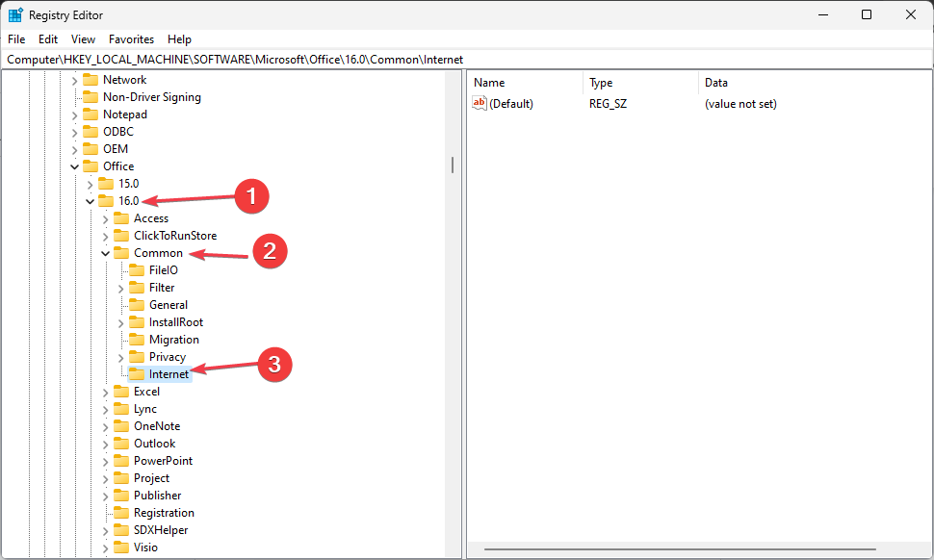
Task: Click the registry path address bar
Action: [x=467, y=60]
